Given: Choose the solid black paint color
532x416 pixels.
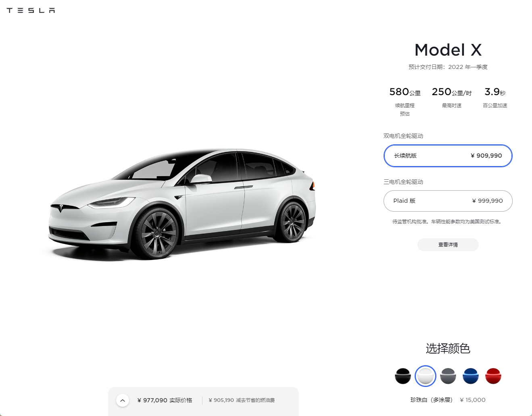Looking at the screenshot, I should coord(403,376).
